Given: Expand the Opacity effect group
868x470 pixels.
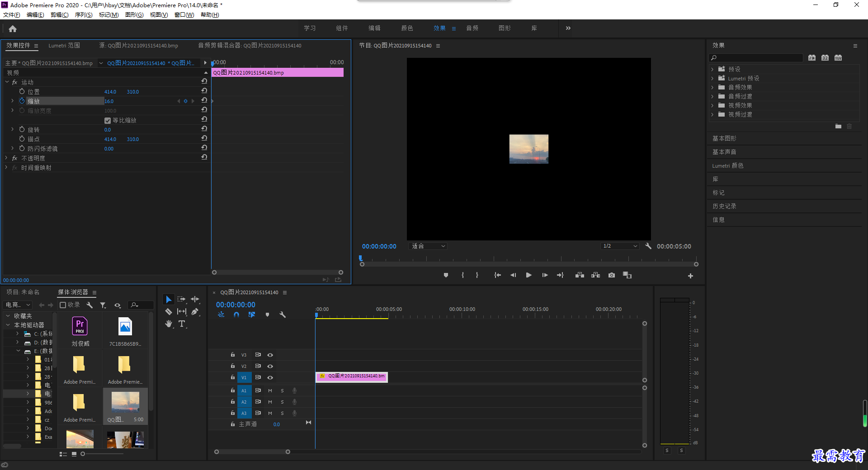Looking at the screenshot, I should pos(6,158).
